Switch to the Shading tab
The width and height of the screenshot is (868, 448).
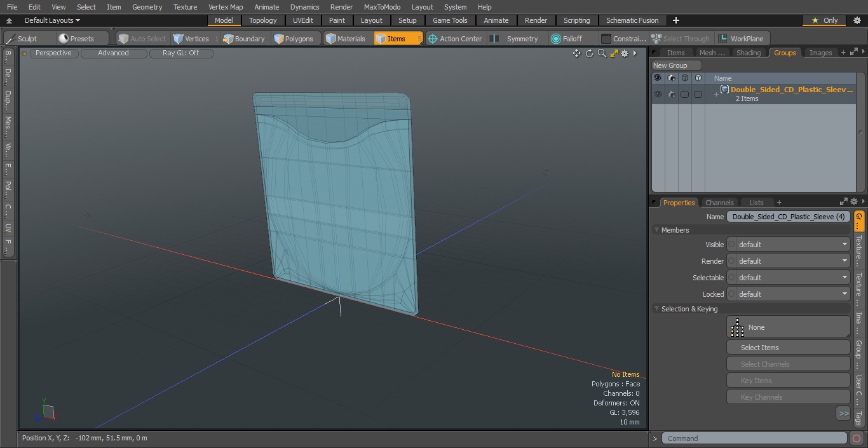coord(748,53)
